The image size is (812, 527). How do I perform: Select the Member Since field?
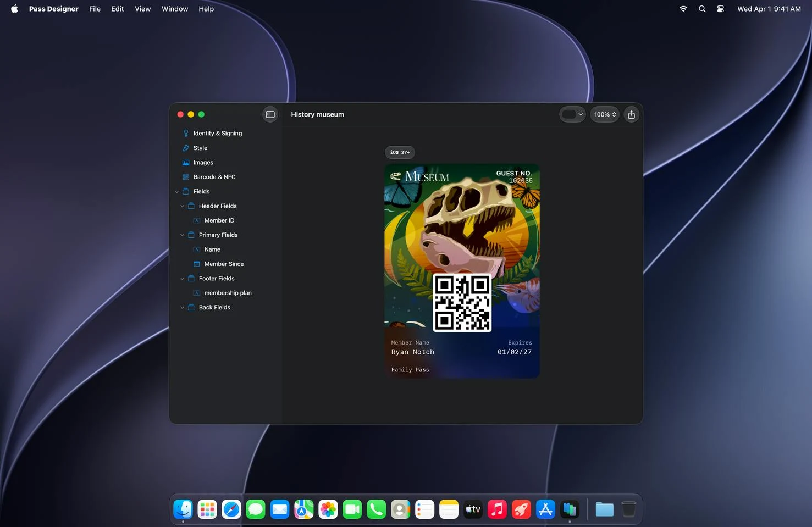click(224, 264)
